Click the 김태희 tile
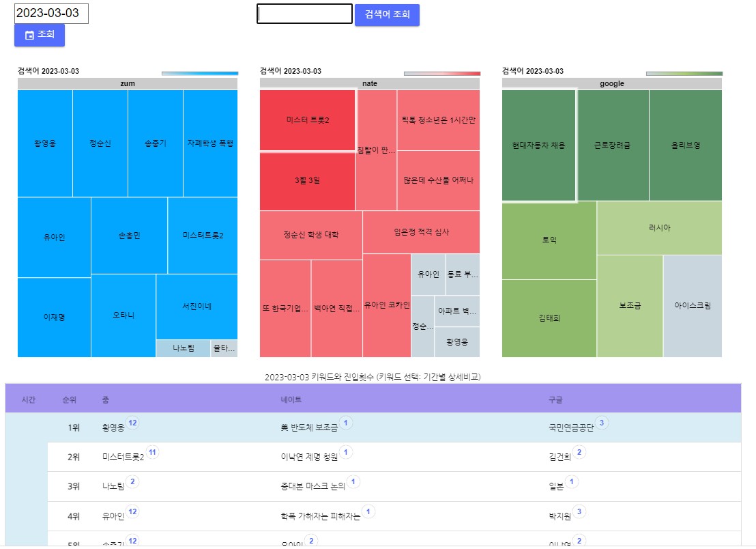This screenshot has height=549, width=756. click(x=549, y=318)
